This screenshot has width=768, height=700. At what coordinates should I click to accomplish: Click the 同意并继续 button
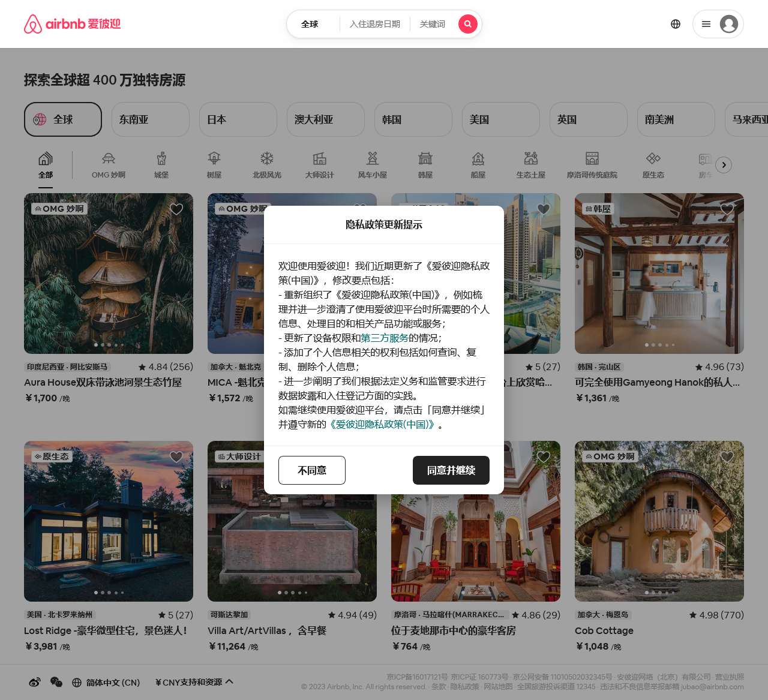click(x=451, y=470)
